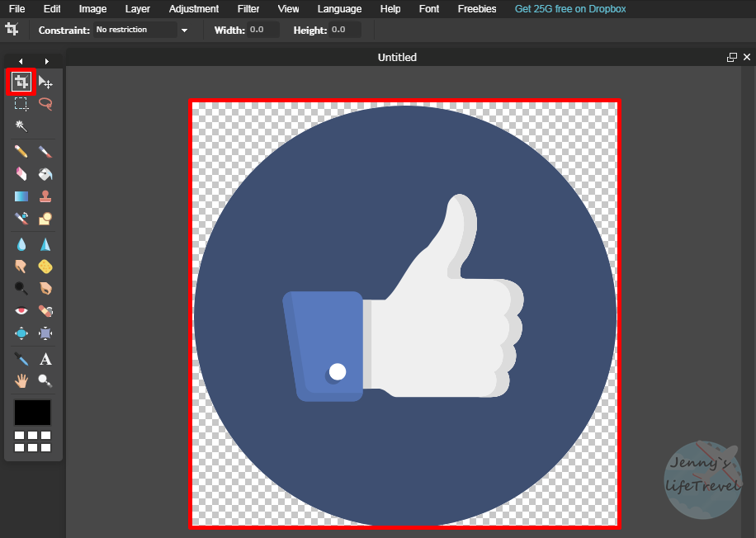Select the Pinch tool
The width and height of the screenshot is (756, 538).
[x=45, y=333]
